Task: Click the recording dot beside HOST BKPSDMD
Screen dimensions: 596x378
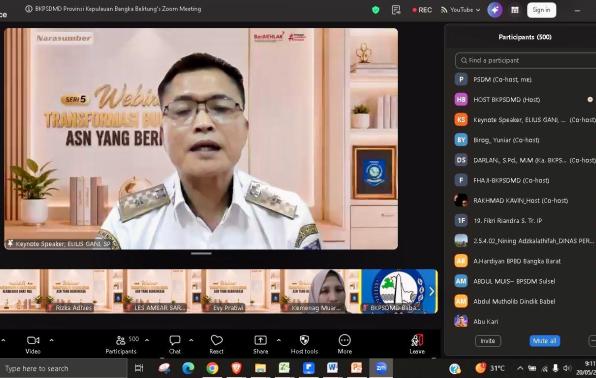Action: [590, 100]
